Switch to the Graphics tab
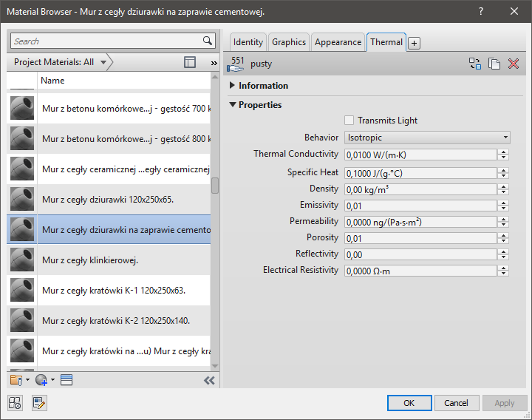This screenshot has height=420, width=532. click(289, 42)
